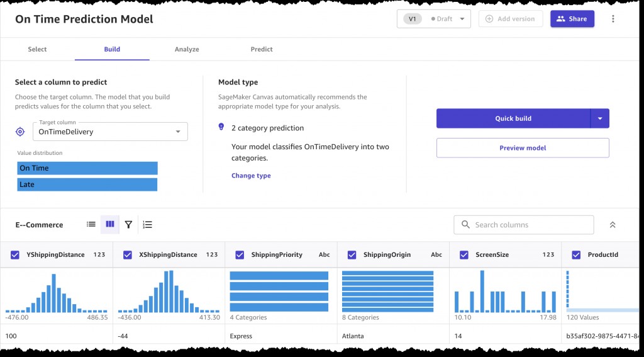644x357 pixels.
Task: Click the "Express" cell
Action: pyautogui.click(x=241, y=336)
